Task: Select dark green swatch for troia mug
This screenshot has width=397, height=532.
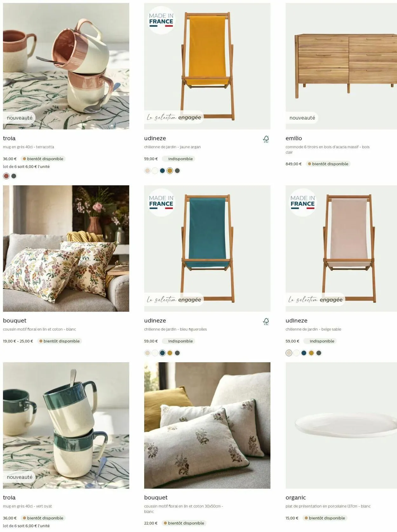Action: pyautogui.click(x=14, y=176)
